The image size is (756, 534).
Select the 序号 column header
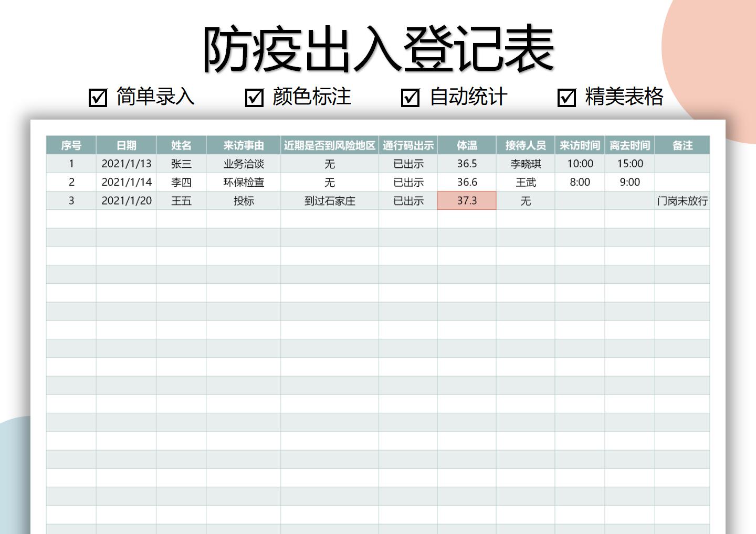(71, 145)
